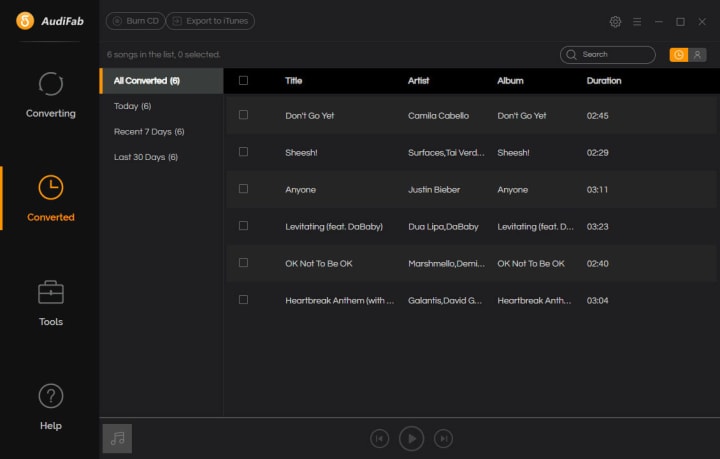This screenshot has height=459, width=720.
Task: Open the hamburger menu icon
Action: tap(637, 22)
